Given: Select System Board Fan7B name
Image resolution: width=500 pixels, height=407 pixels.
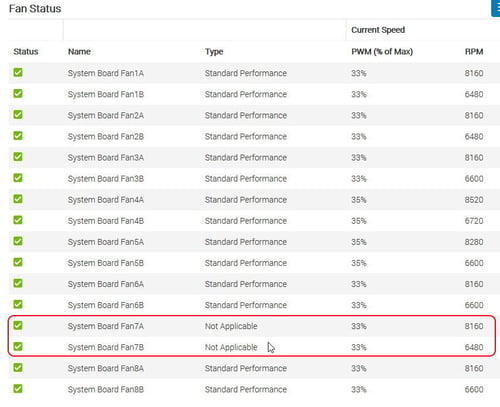Looking at the screenshot, I should pos(106,347).
